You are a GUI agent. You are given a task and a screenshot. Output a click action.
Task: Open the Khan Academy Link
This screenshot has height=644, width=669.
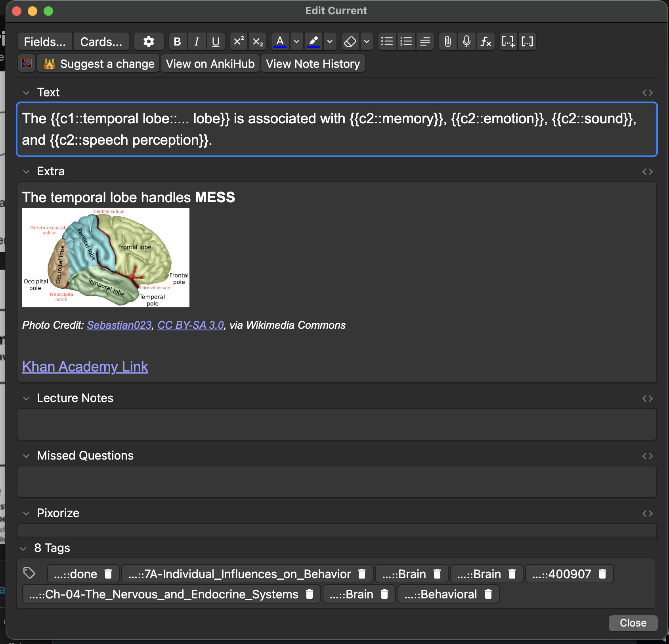point(85,367)
